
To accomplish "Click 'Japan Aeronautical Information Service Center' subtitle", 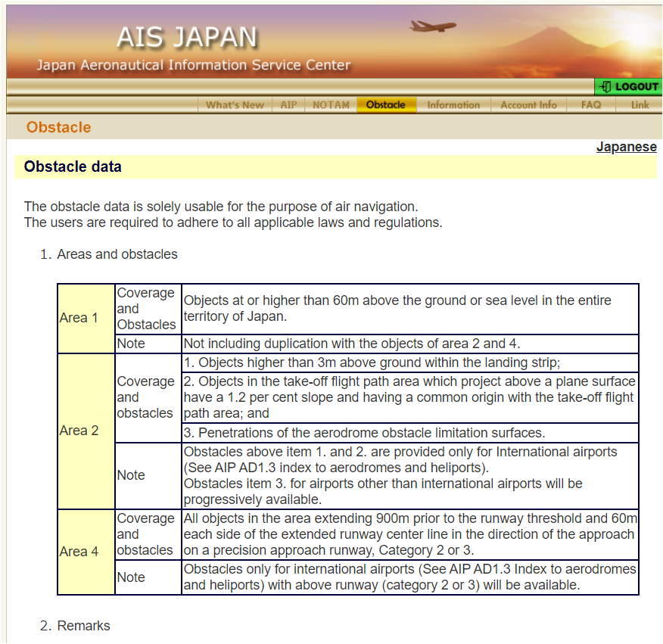I will pos(194,65).
